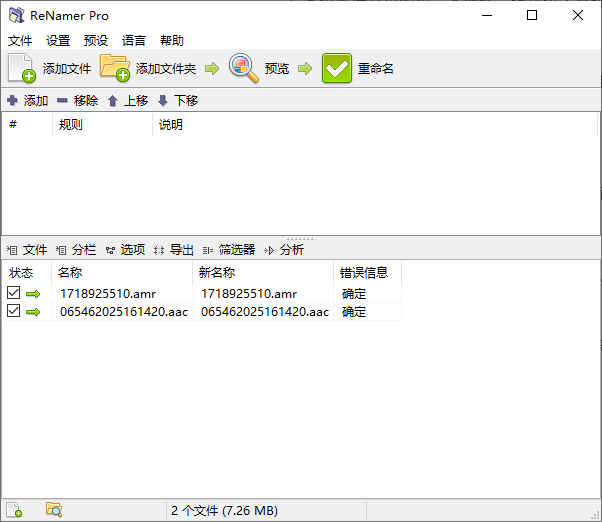Click 确定 in the 065462025161420.aac row

pyautogui.click(x=354, y=312)
